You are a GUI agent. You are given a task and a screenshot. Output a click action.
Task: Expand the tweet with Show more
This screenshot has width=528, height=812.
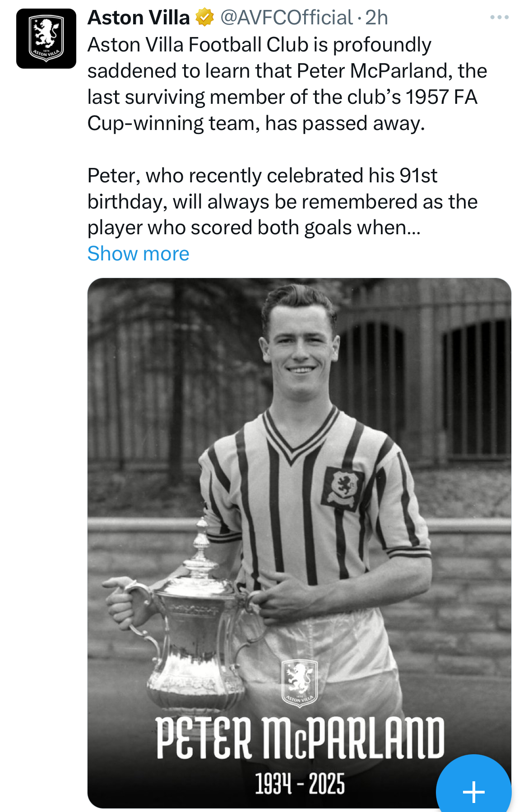coord(138,254)
